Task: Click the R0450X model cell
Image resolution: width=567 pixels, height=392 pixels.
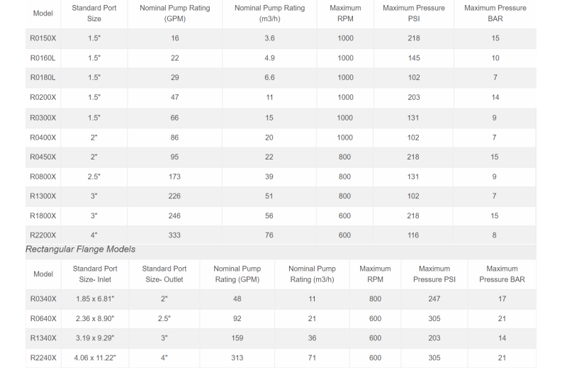Action: tap(43, 157)
